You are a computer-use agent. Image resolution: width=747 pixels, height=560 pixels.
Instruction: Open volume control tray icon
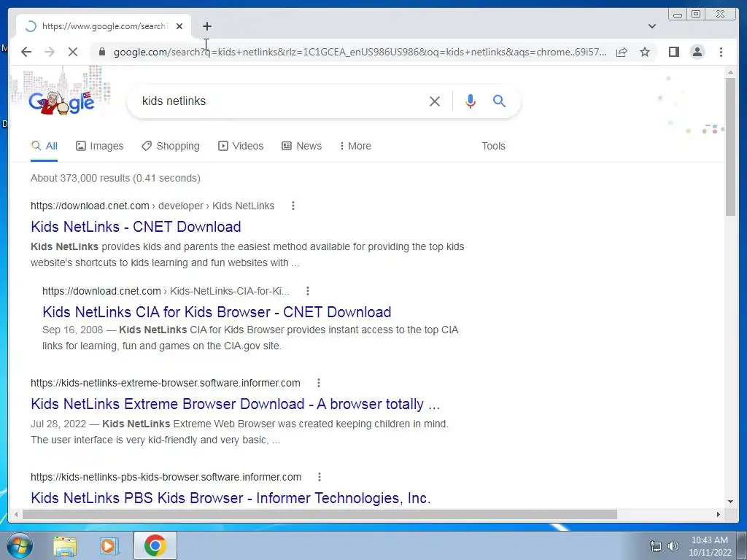[673, 546]
